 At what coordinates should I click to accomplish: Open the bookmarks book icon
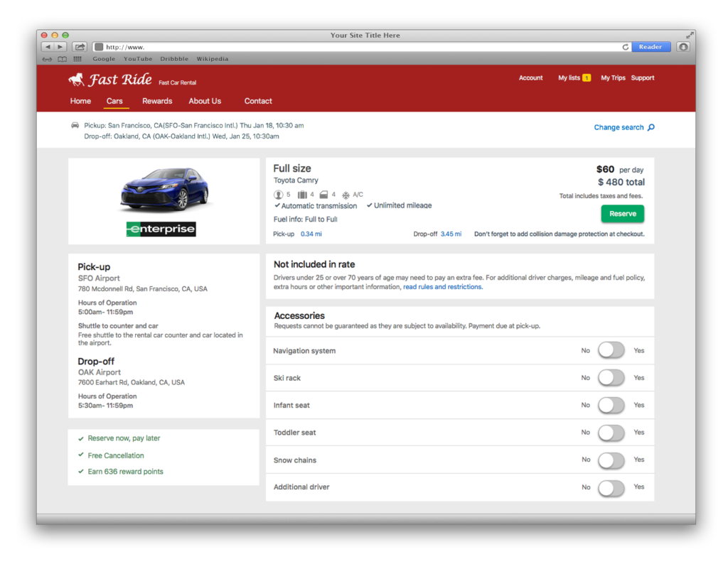click(x=63, y=59)
